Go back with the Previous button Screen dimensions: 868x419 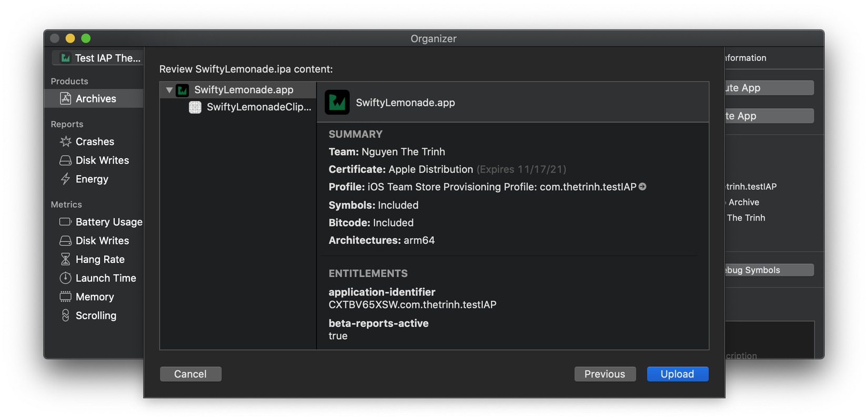point(604,374)
